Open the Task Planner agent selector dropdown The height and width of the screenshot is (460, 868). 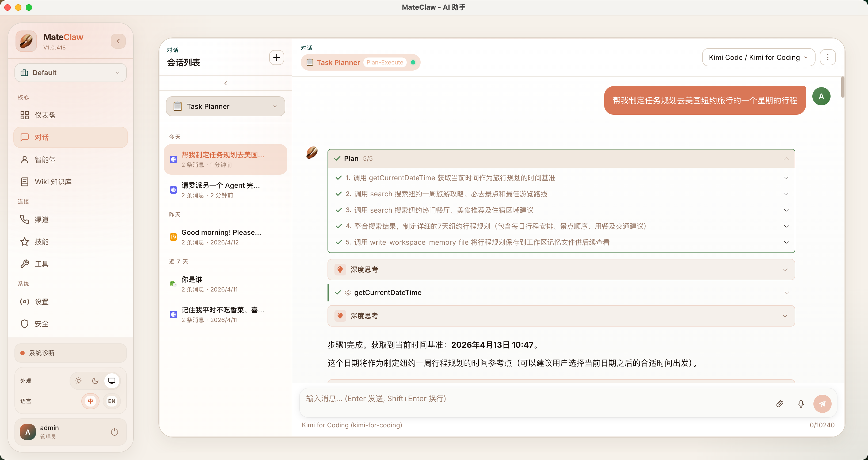coord(225,106)
